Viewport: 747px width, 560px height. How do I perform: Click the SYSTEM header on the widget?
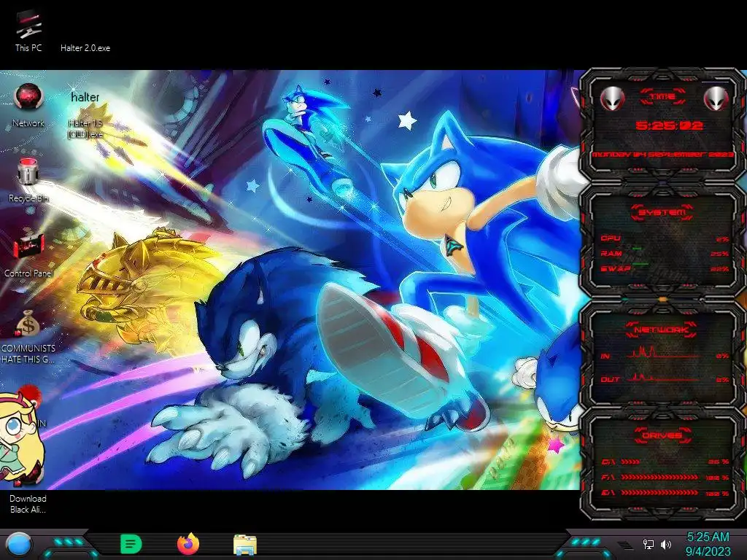pos(662,212)
